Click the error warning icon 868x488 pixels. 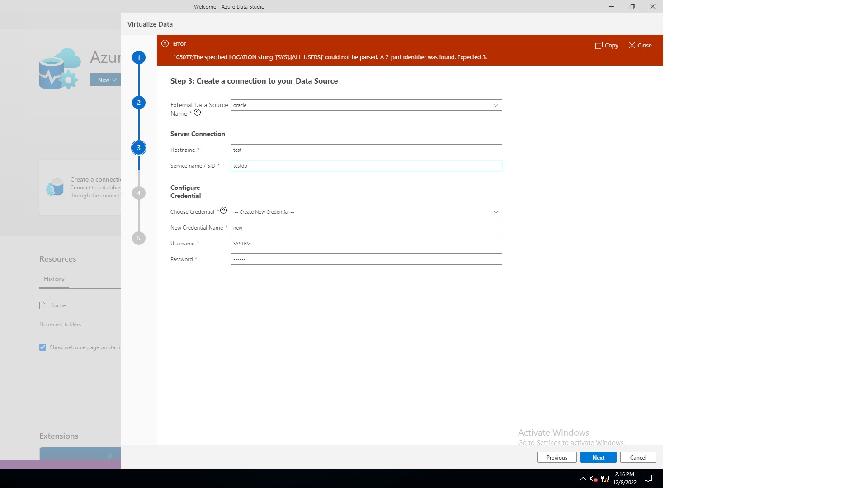(x=165, y=43)
